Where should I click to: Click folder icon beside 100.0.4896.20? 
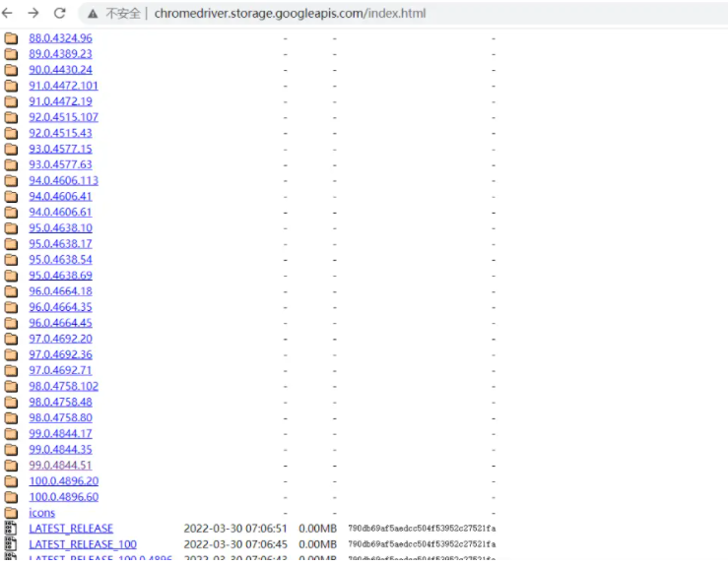(11, 481)
